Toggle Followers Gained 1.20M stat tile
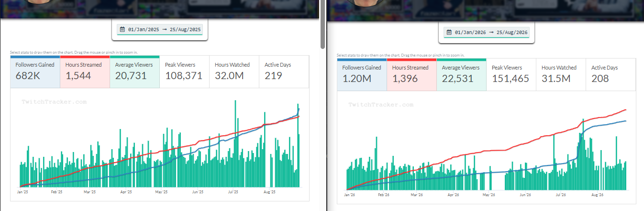The image size is (644, 211). [x=362, y=75]
